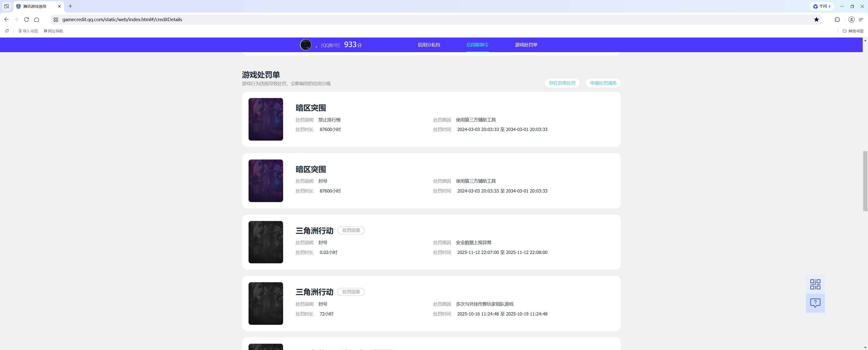
Task: Click 申请处罚减免 button
Action: coord(603,83)
